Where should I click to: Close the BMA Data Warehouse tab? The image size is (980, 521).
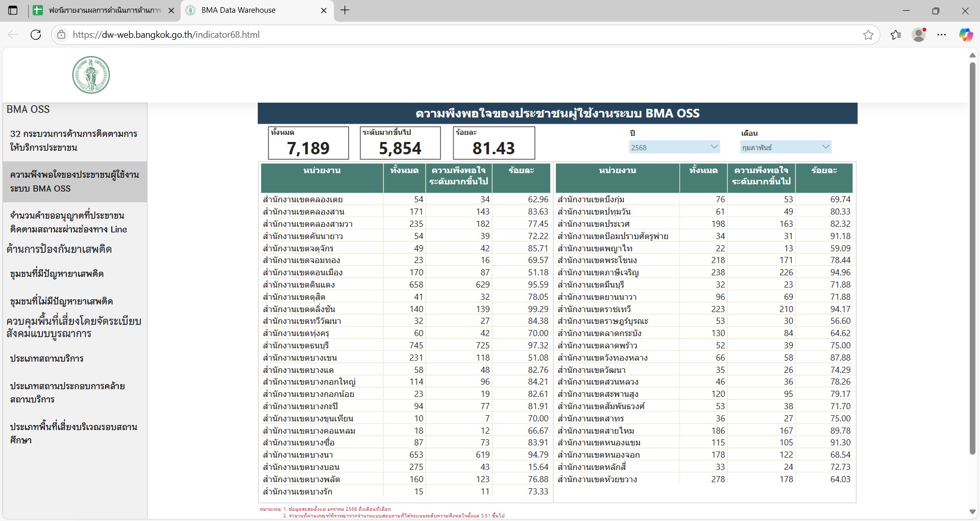tap(324, 10)
